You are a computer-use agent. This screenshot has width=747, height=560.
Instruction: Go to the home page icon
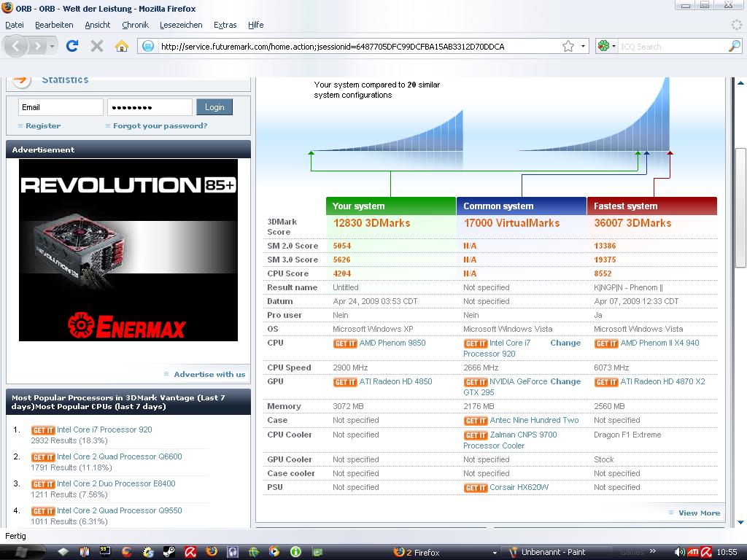tap(122, 46)
